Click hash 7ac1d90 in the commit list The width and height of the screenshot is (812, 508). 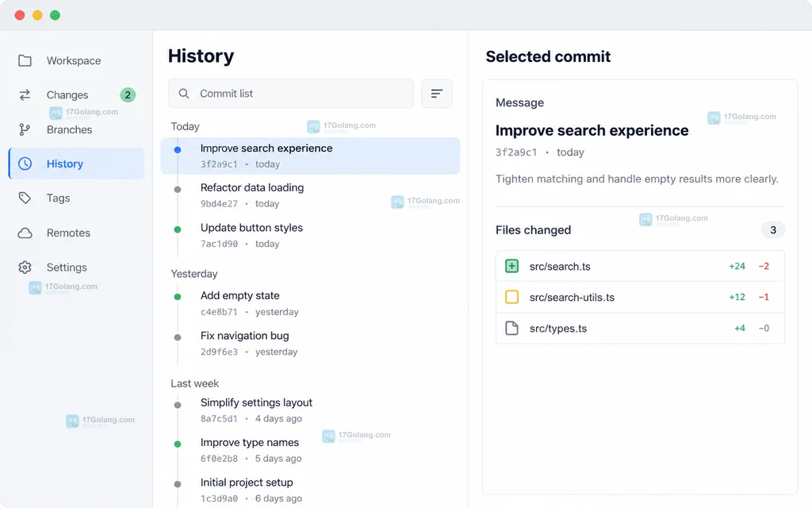pos(219,244)
